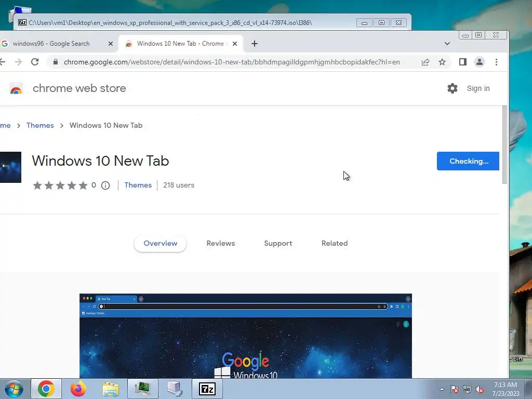
Task: Close the windows96 Google Search tab
Action: [110, 44]
